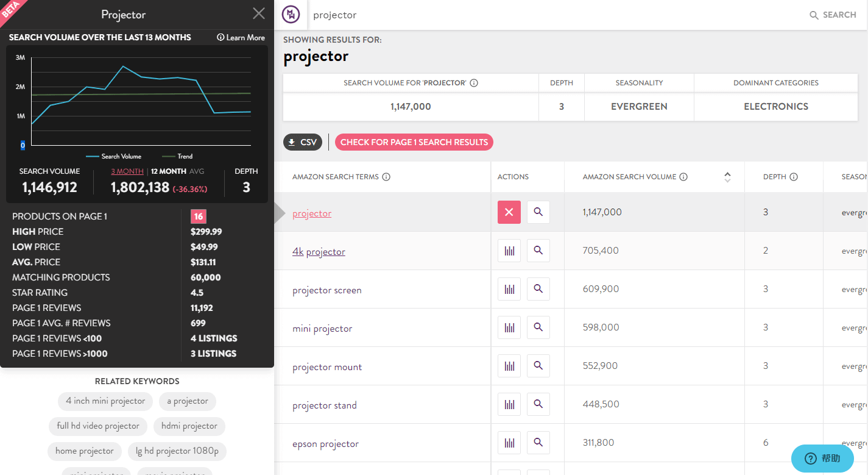Check for page 1 search results
This screenshot has width=868, height=475.
coord(414,142)
